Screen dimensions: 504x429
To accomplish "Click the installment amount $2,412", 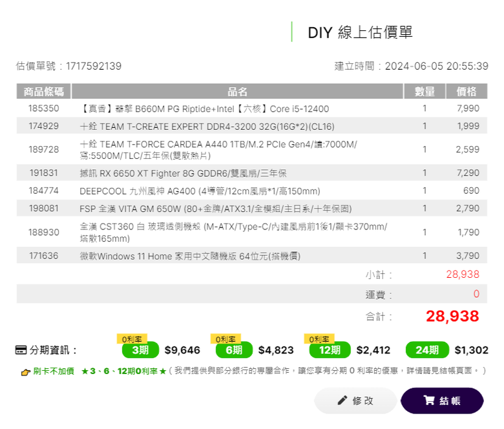I will coord(373,350).
